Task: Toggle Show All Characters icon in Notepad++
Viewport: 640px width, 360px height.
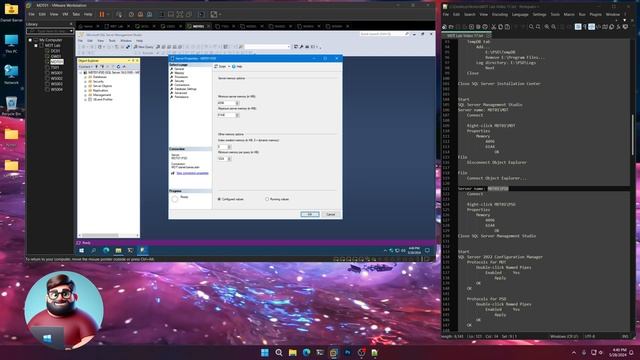Action: [x=585, y=27]
